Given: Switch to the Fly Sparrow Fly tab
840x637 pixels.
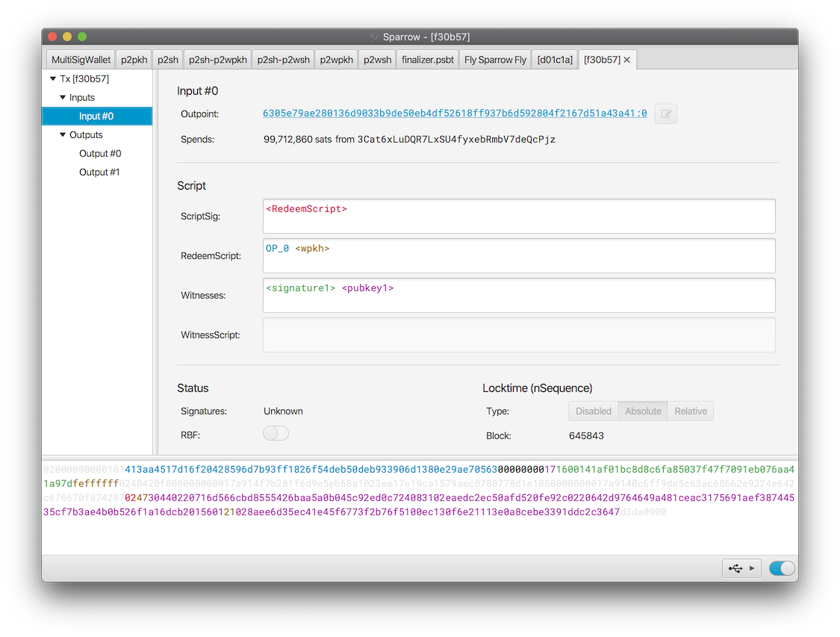Looking at the screenshot, I should pos(495,59).
